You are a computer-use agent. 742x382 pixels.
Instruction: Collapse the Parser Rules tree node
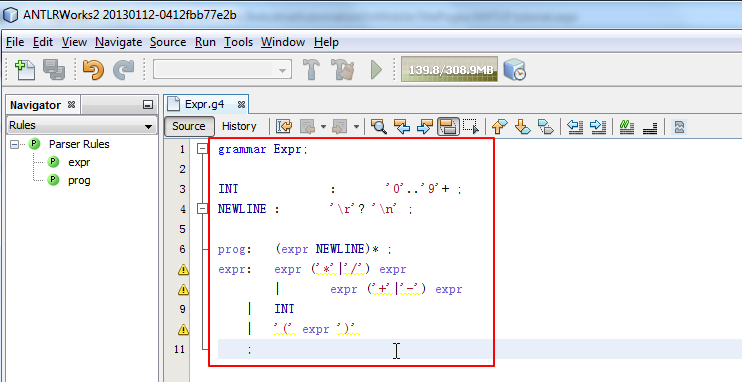click(x=15, y=144)
